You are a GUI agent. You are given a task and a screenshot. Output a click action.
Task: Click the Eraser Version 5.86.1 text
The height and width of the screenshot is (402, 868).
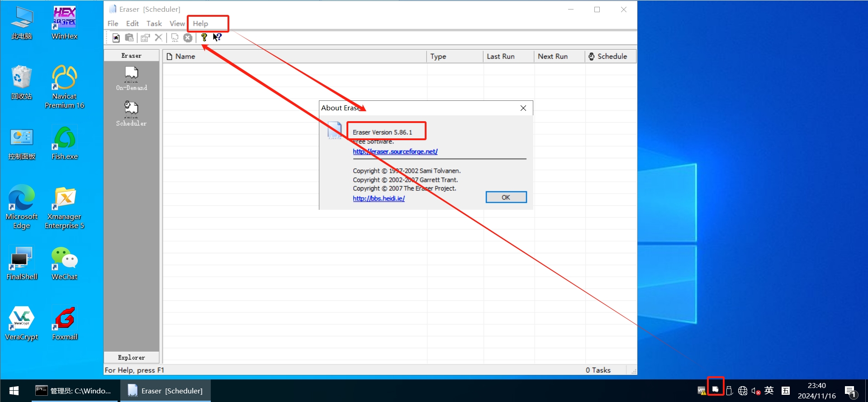point(383,132)
